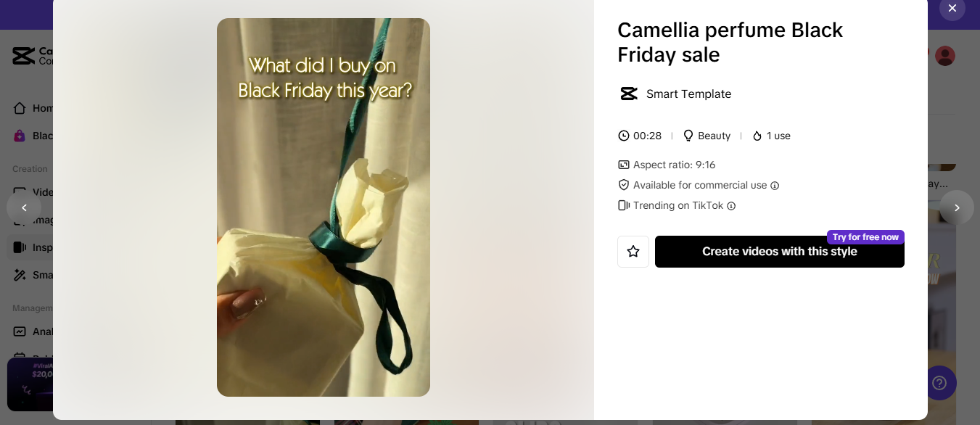
Task: Open the user profile avatar
Action: click(945, 56)
